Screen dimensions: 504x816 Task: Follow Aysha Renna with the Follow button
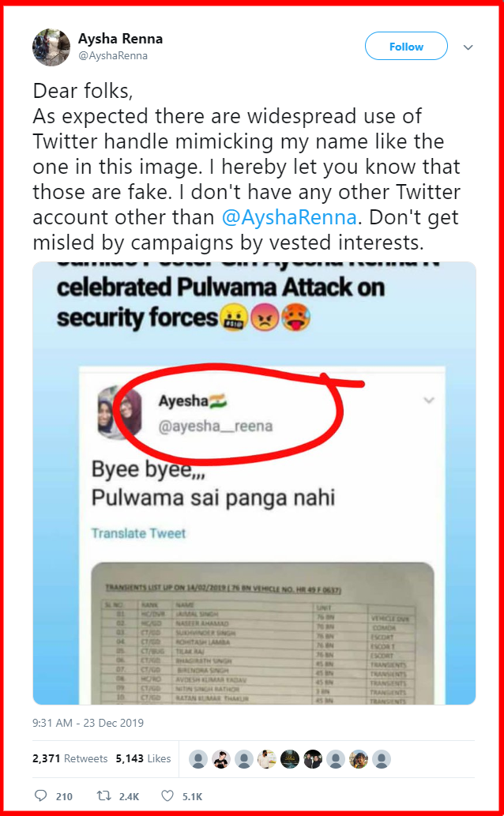[x=406, y=47]
